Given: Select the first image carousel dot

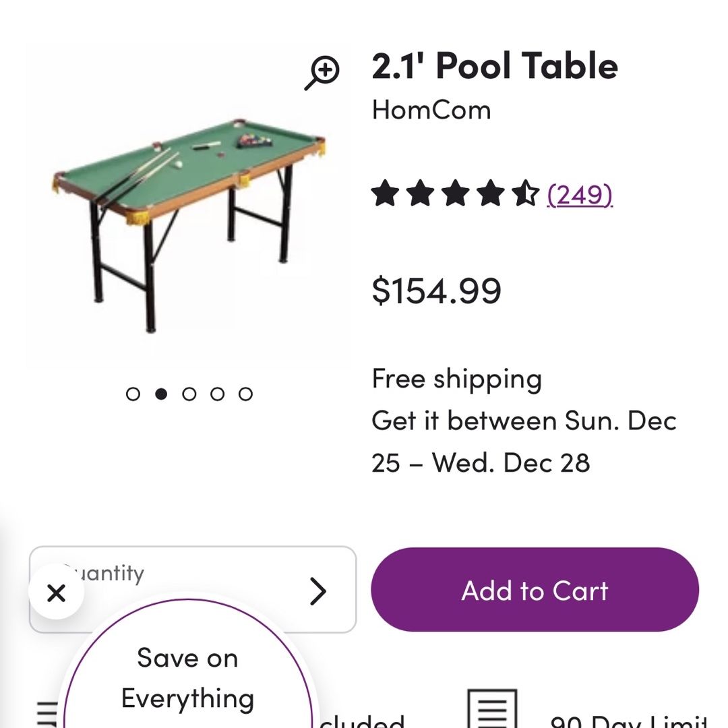Looking at the screenshot, I should coord(133,394).
